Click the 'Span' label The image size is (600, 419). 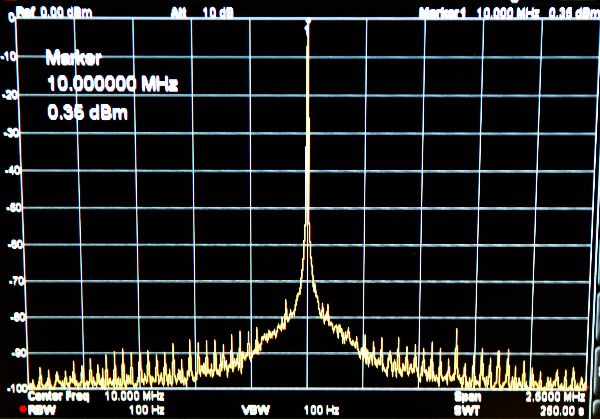[x=468, y=397]
